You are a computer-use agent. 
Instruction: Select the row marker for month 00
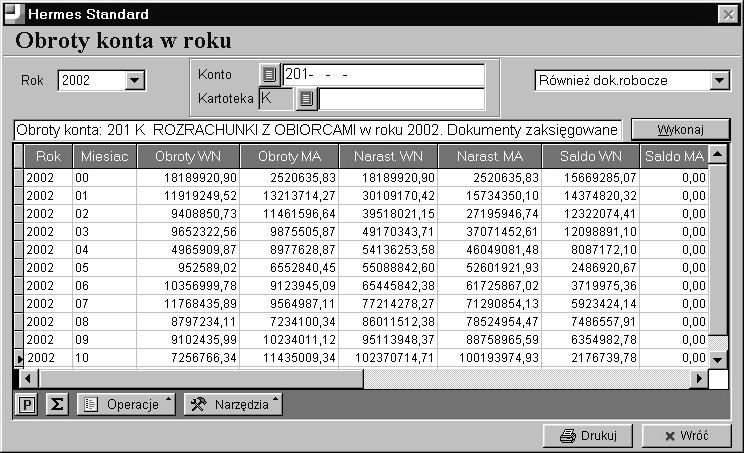click(x=19, y=178)
